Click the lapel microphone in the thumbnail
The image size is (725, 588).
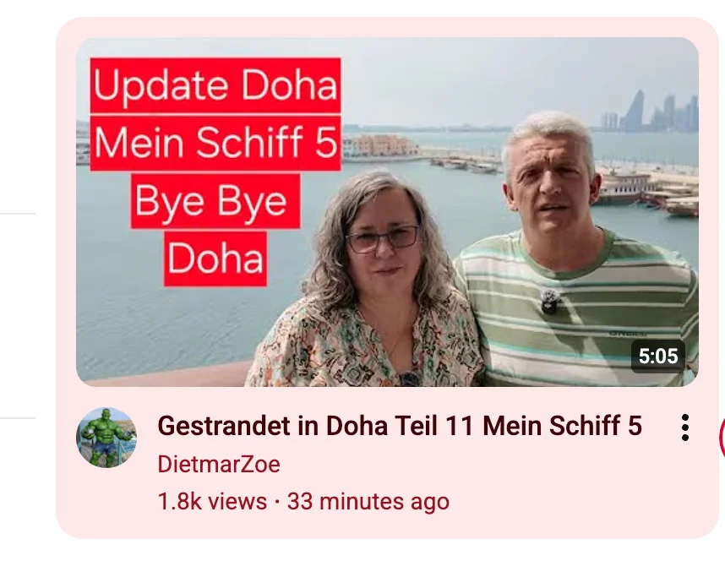tap(550, 301)
